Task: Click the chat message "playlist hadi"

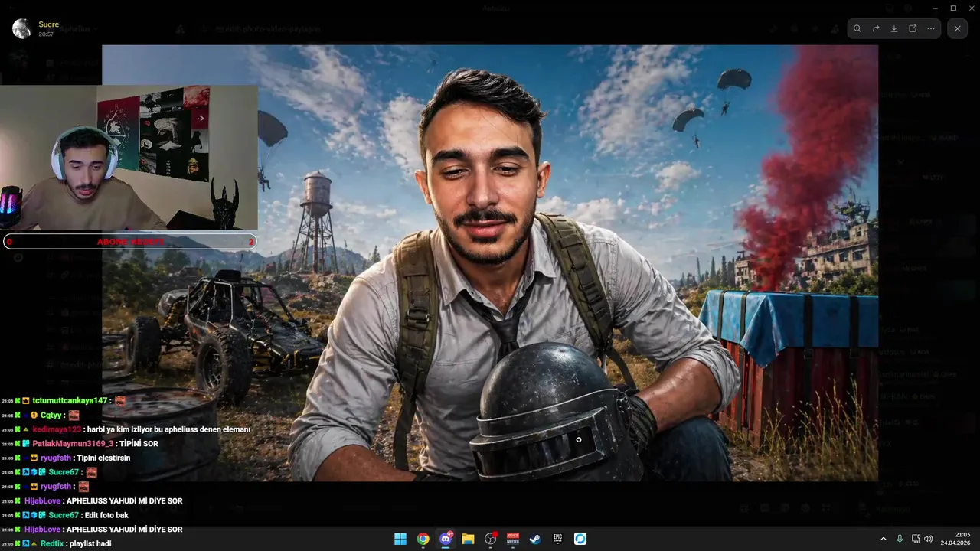Action: 90,543
